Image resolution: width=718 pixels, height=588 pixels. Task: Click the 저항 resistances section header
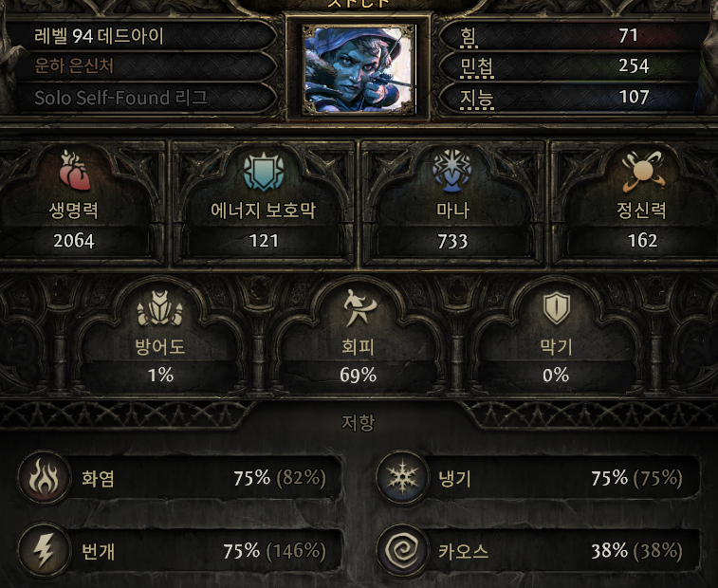(x=359, y=422)
